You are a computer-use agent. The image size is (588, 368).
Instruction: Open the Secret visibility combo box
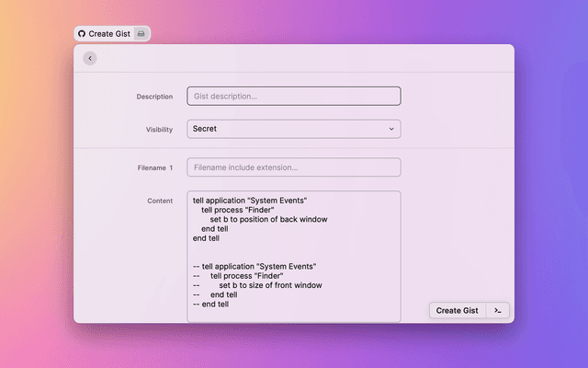(293, 130)
